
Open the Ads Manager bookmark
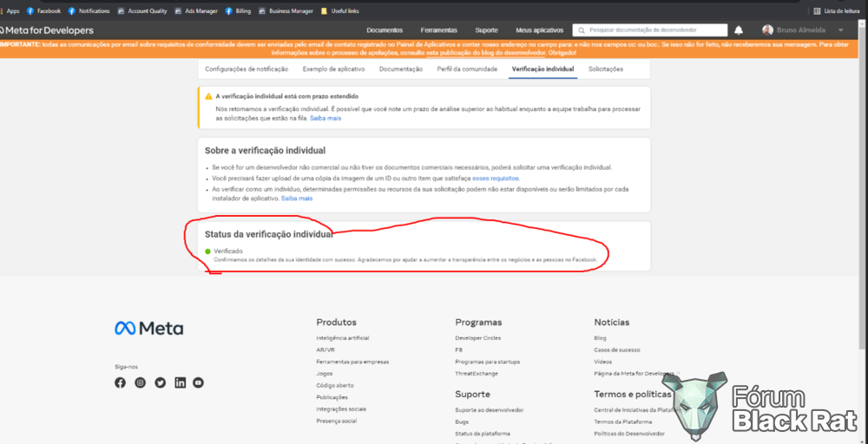pos(196,11)
